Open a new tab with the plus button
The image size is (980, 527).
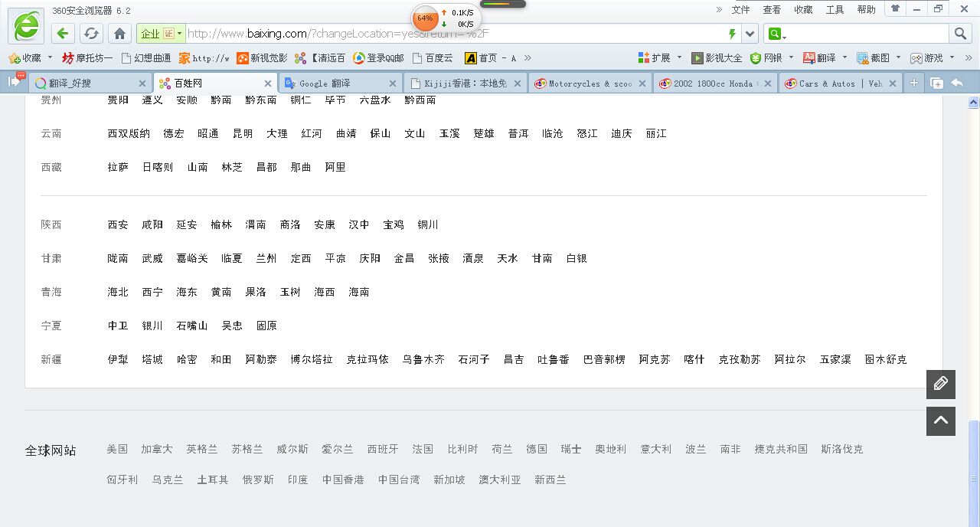pos(914,83)
